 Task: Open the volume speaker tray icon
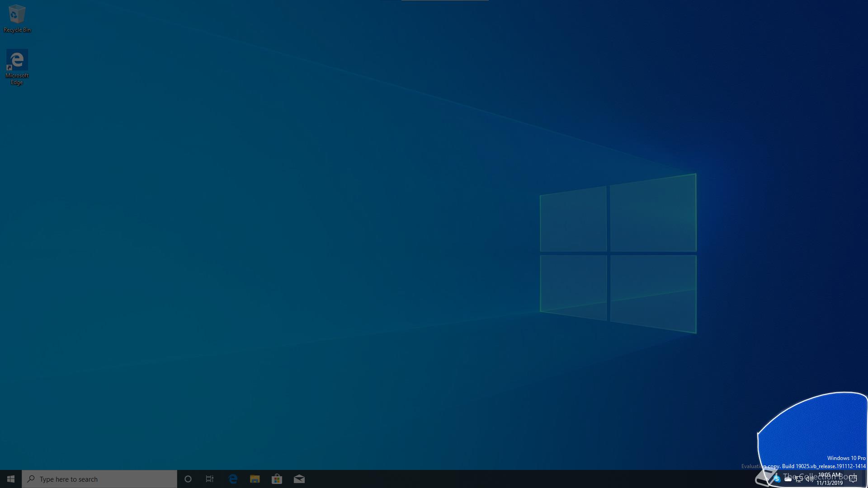coord(809,479)
